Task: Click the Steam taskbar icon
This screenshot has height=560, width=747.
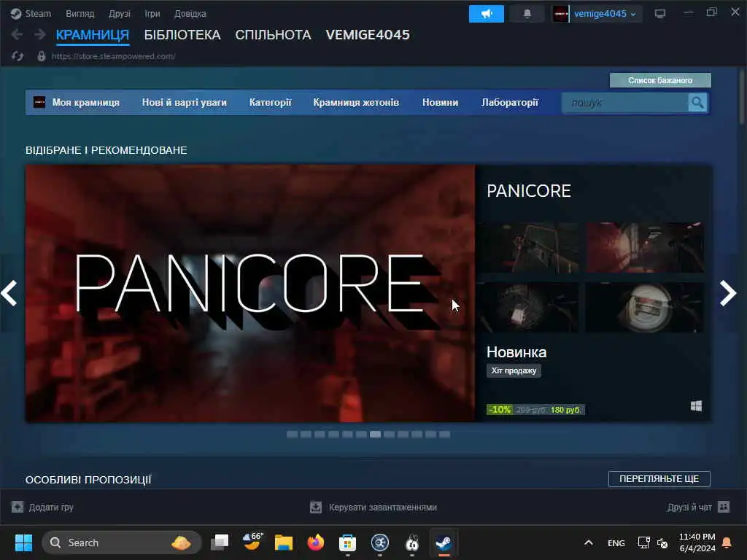Action: 444,542
